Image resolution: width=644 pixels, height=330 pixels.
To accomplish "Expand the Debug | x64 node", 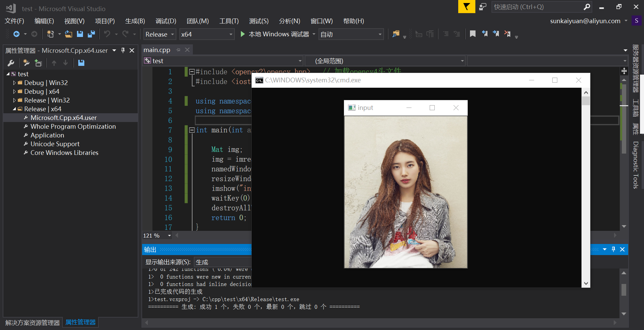I will (x=14, y=91).
